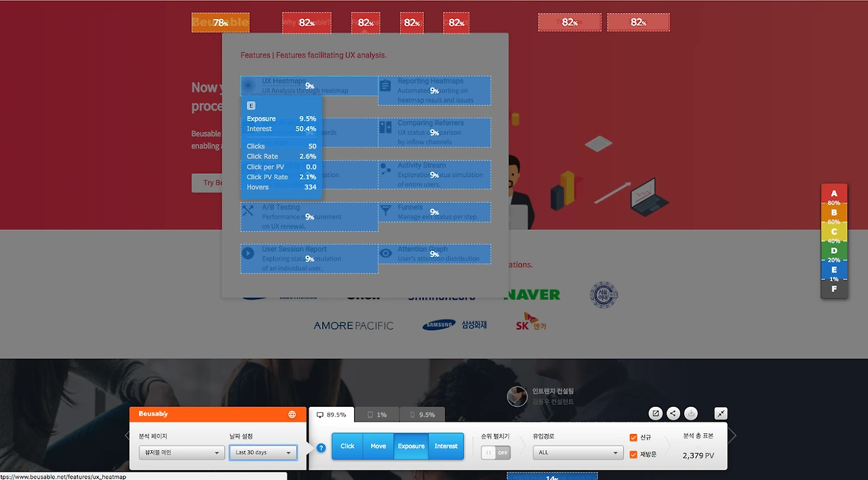Click the Funnels funnel icon
This screenshot has width=868, height=480.
[385, 211]
